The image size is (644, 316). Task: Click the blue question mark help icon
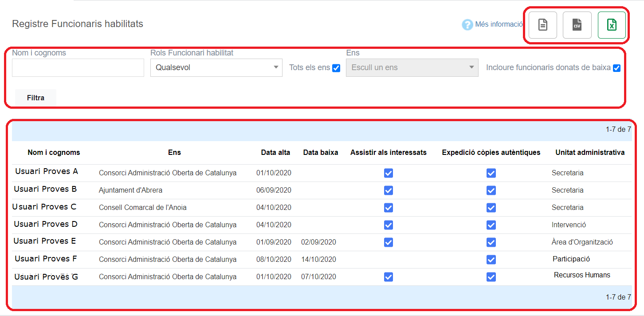[467, 24]
